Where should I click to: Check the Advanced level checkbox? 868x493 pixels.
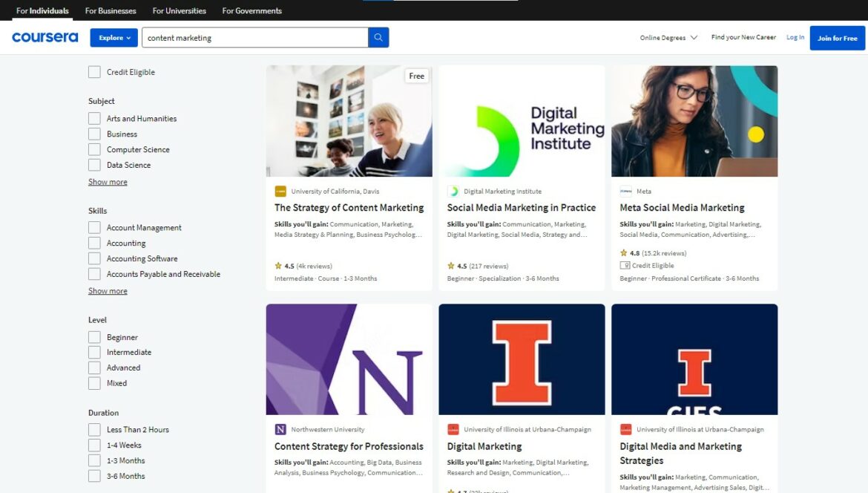(95, 368)
